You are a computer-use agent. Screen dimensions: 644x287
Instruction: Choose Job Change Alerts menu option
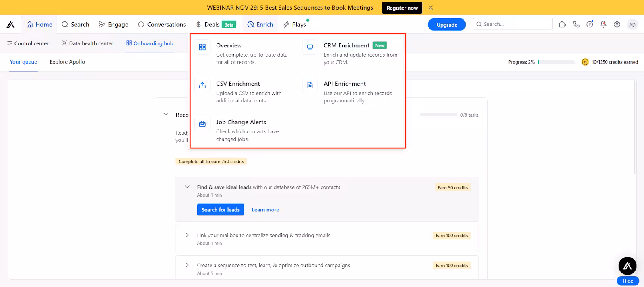pos(241,122)
